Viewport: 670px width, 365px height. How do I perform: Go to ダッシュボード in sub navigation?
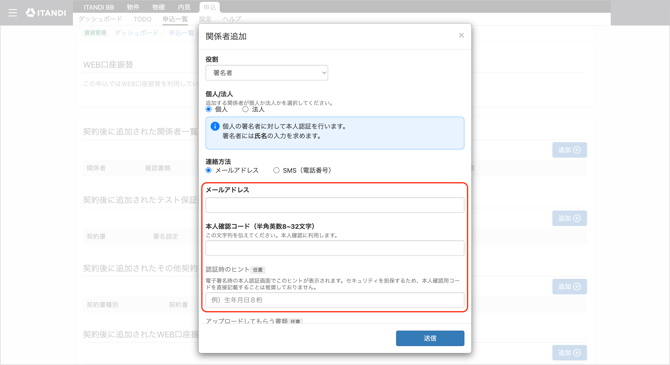pyautogui.click(x=100, y=19)
